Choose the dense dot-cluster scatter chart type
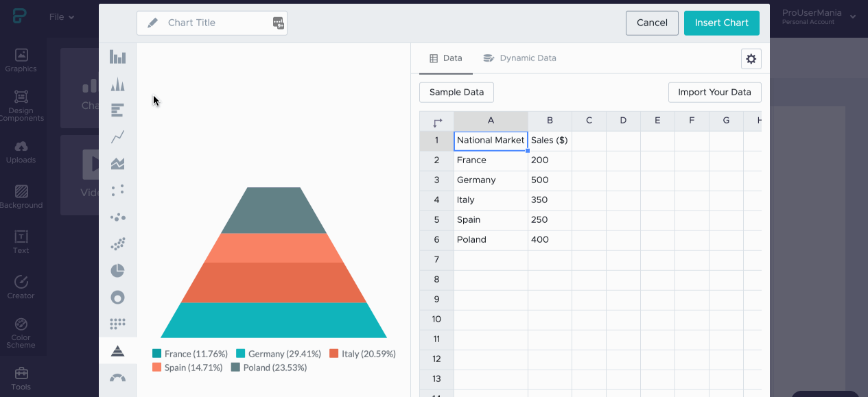 point(117,244)
